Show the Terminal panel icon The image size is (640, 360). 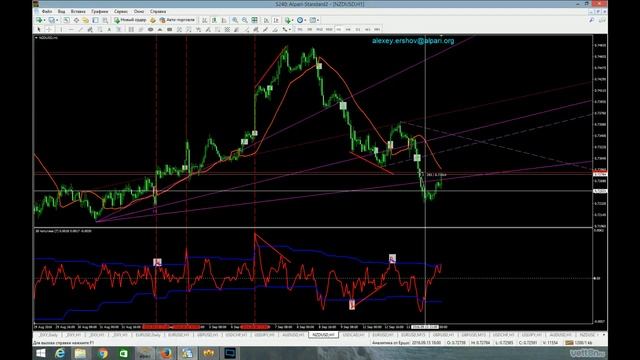[95, 20]
